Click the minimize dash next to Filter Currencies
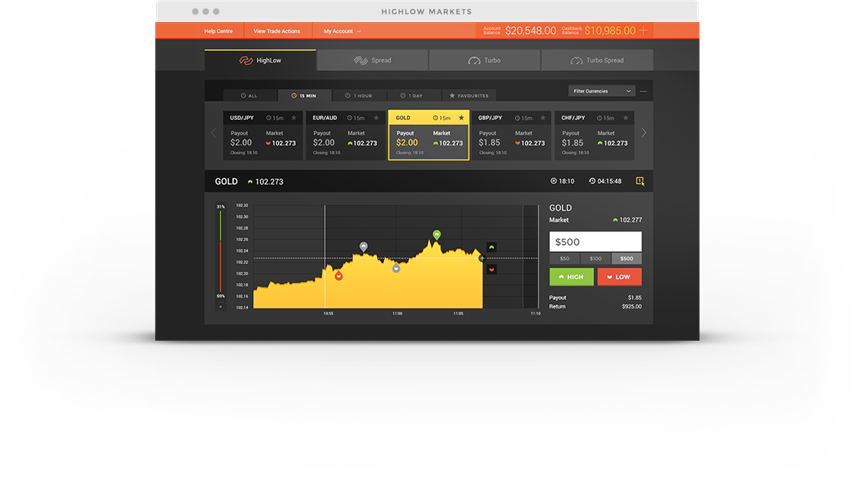The width and height of the screenshot is (855, 477). (644, 91)
